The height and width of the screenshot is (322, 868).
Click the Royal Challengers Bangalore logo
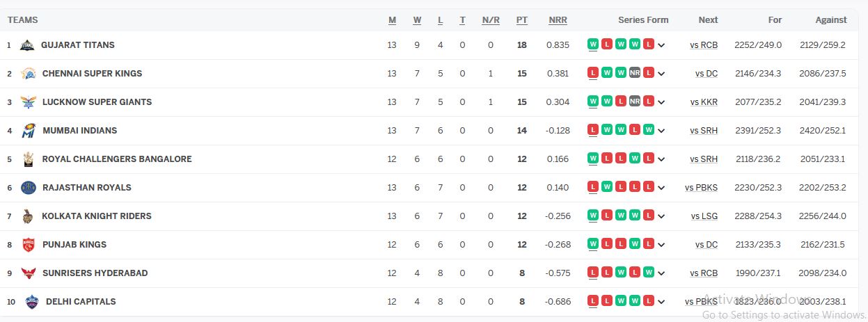(29, 159)
